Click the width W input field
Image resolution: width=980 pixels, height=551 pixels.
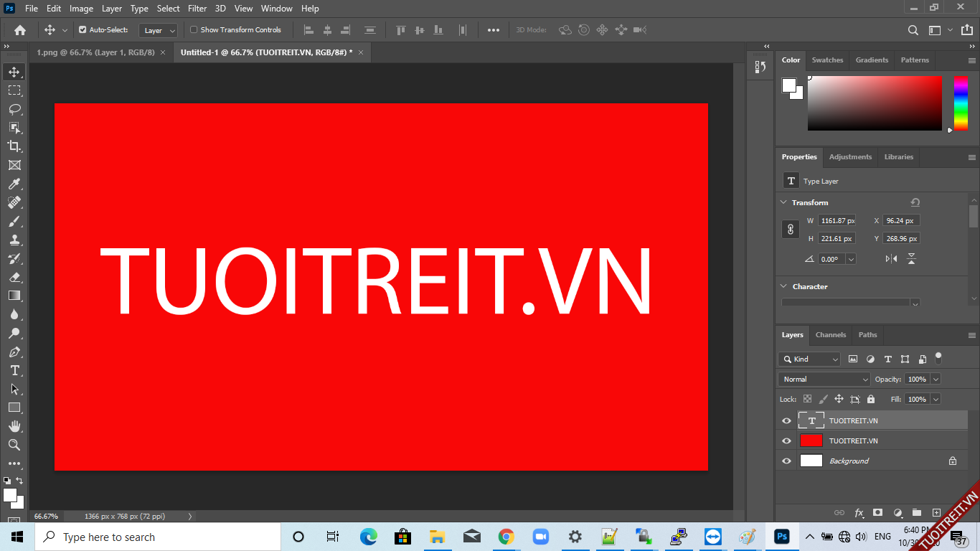click(837, 221)
